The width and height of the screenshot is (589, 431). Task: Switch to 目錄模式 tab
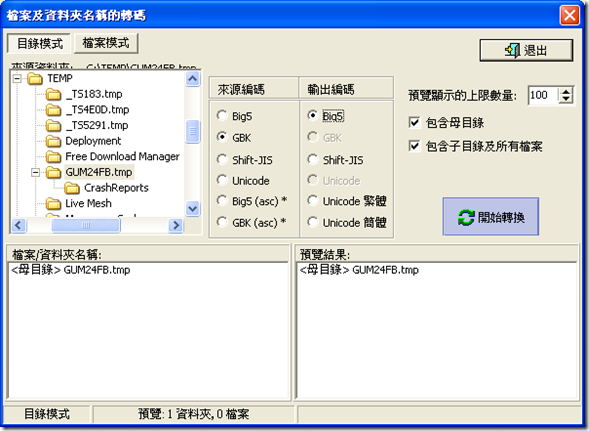[39, 43]
